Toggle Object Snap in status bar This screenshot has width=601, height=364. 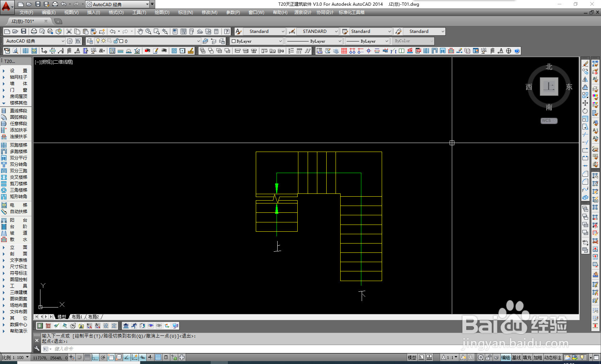click(x=111, y=357)
